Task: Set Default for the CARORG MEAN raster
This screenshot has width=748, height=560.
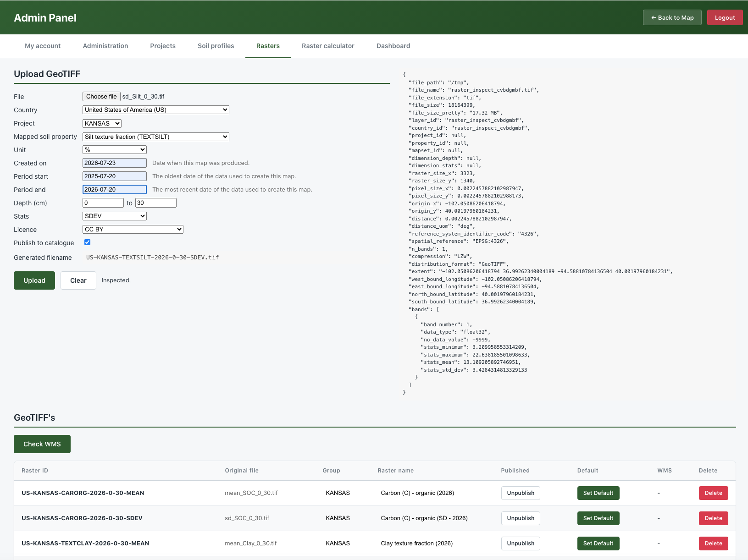Action: click(x=598, y=493)
